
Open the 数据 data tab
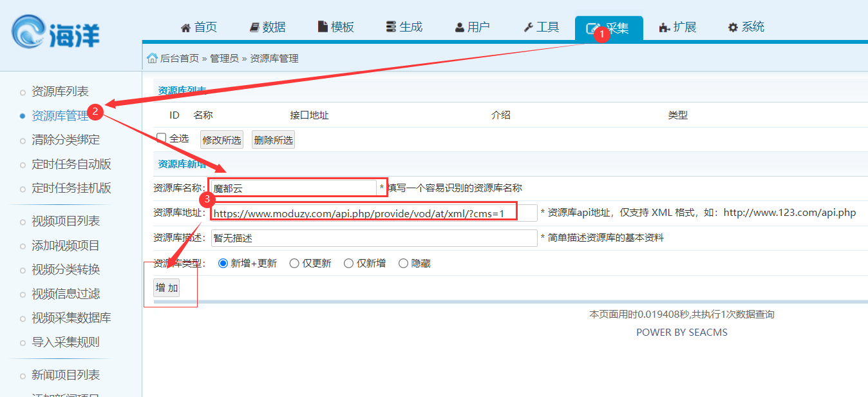point(267,27)
